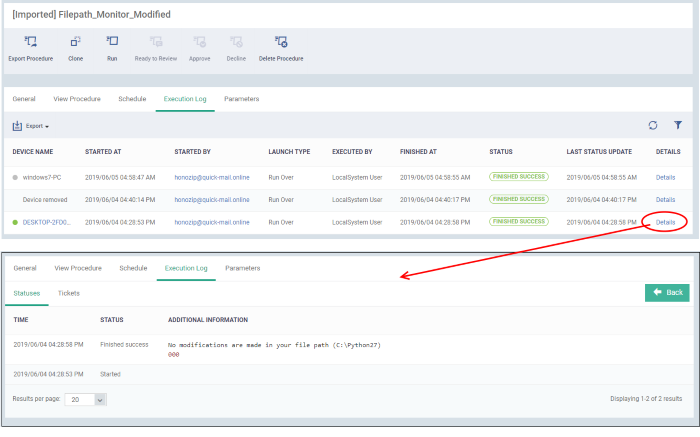This screenshot has height=437, width=700.
Task: Click Started By email in DESKTOP-2FD0 row
Action: click(212, 222)
